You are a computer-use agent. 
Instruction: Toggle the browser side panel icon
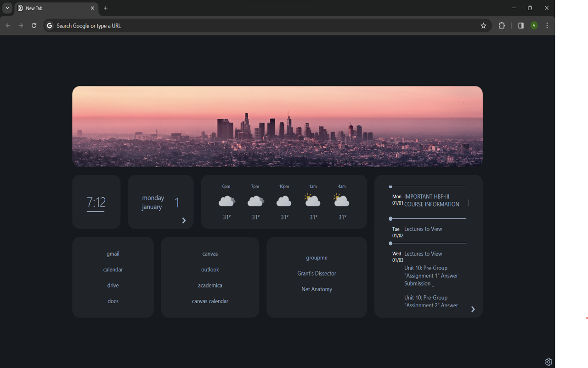coord(520,26)
